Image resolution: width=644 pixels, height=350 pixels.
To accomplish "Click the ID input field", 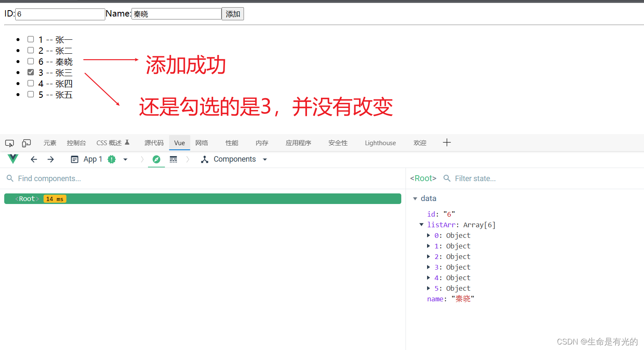I will tap(60, 14).
